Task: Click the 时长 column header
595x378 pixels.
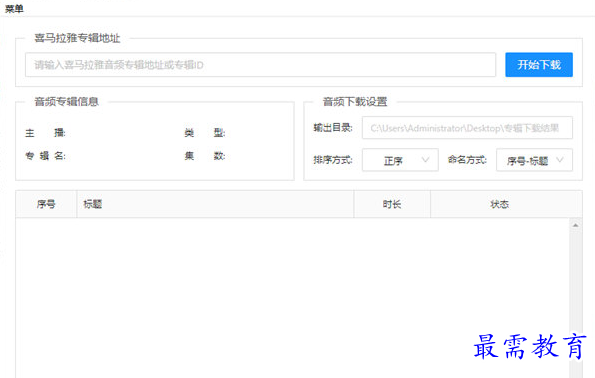Action: click(392, 204)
